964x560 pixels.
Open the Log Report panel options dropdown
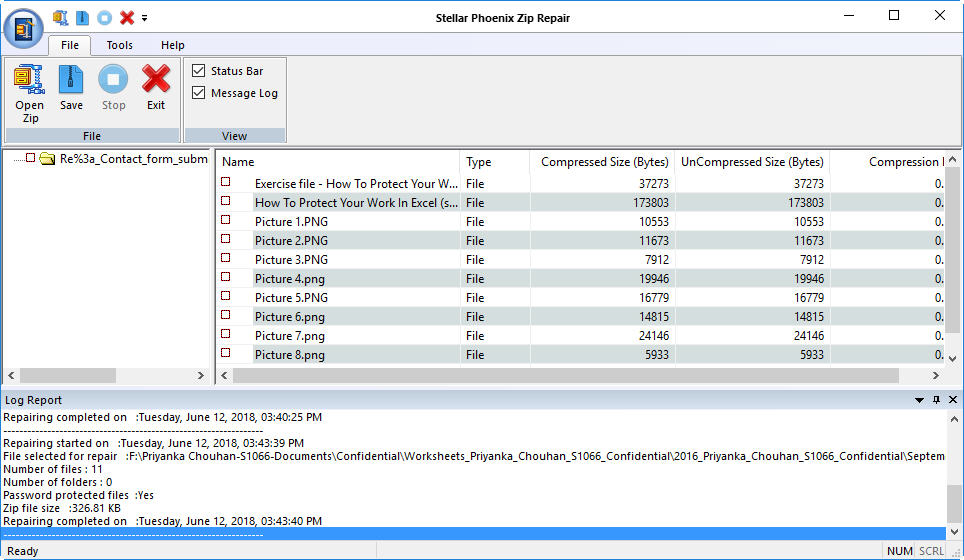coord(919,400)
